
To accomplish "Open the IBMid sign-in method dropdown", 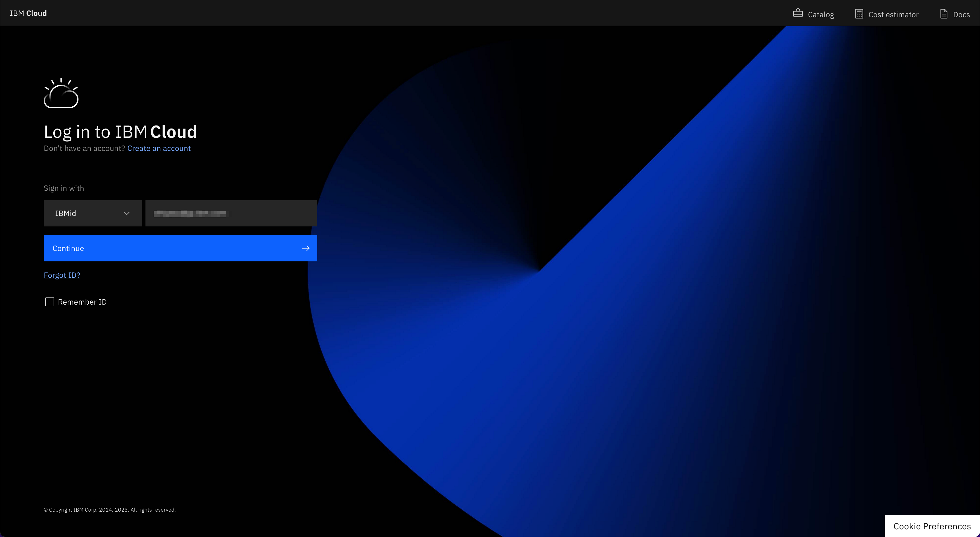I will 92,213.
